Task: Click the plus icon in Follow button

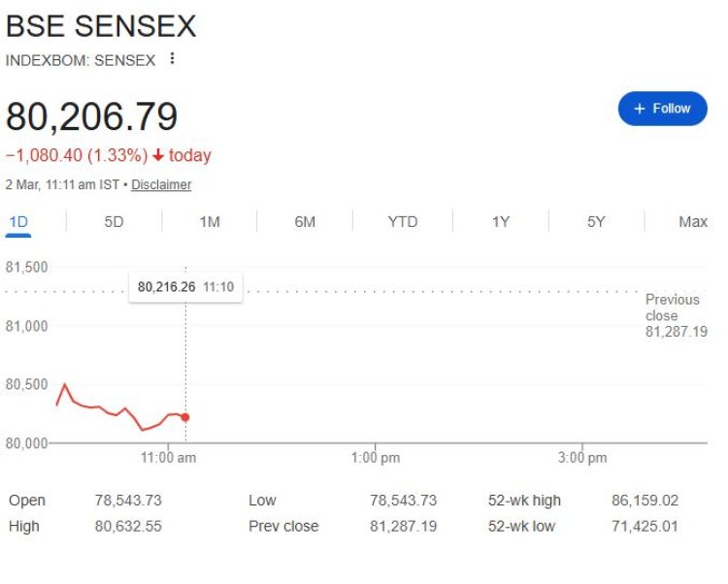Action: coord(640,109)
